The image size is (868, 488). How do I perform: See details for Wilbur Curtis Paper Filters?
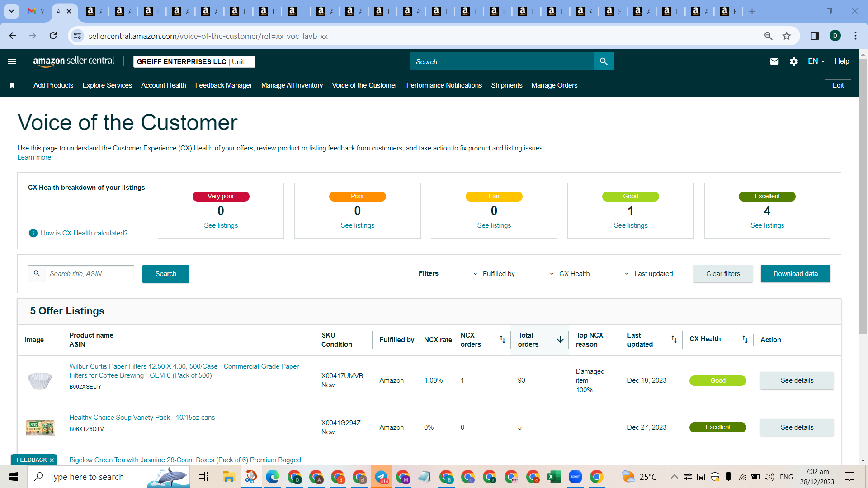pos(797,380)
